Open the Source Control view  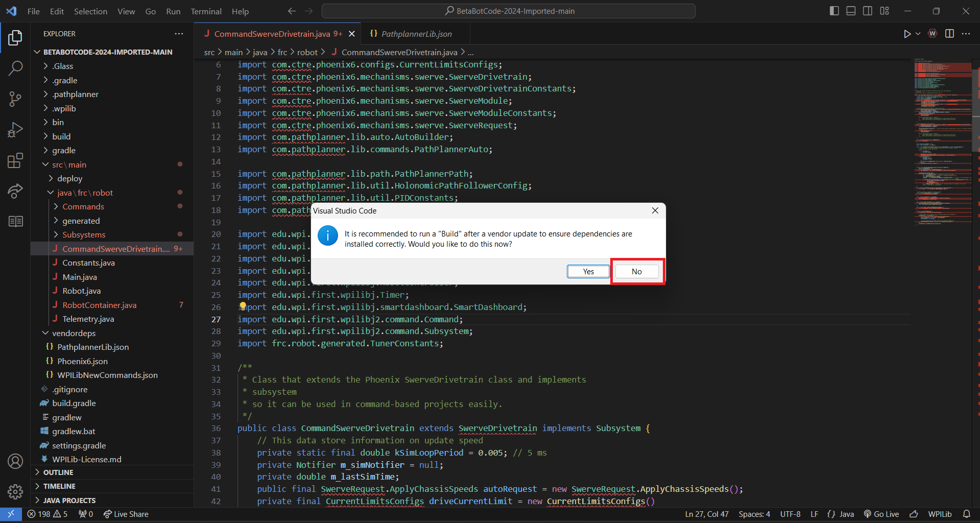[x=15, y=99]
